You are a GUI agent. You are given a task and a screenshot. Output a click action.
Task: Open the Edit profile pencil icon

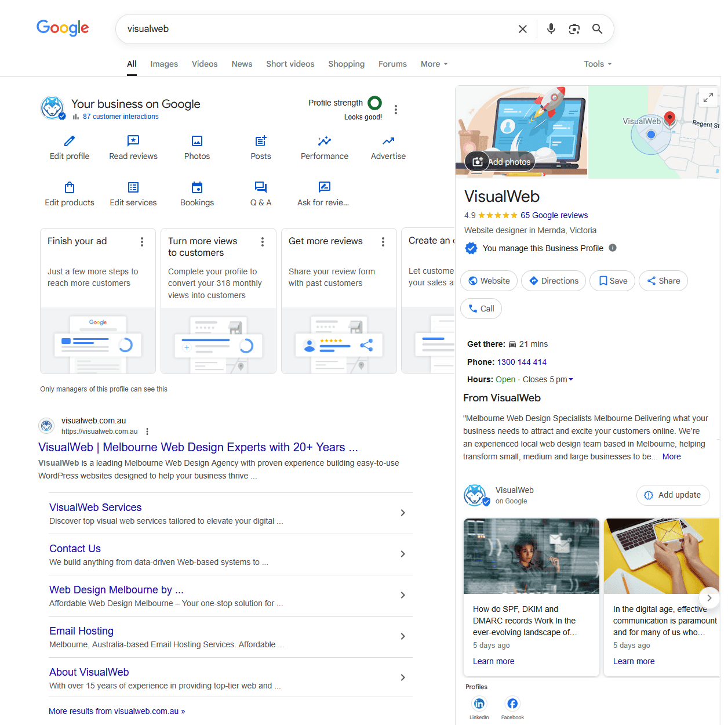click(x=69, y=141)
